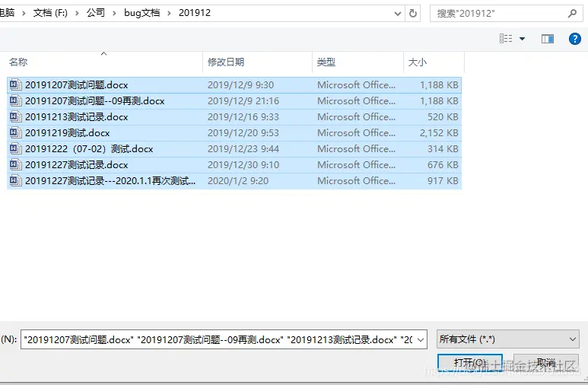This screenshot has width=588, height=385.
Task: Click 201912 in the breadcrumb path
Action: point(195,13)
